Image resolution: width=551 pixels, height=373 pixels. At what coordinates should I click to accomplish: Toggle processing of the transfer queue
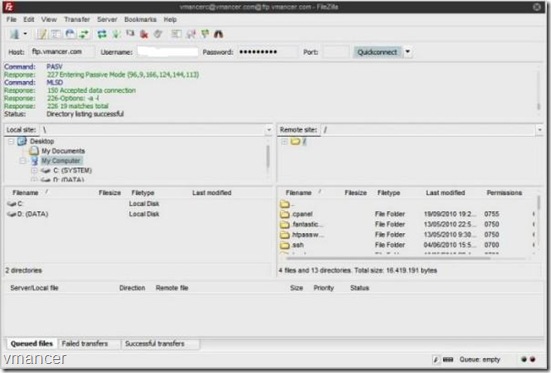pyautogui.click(x=116, y=34)
